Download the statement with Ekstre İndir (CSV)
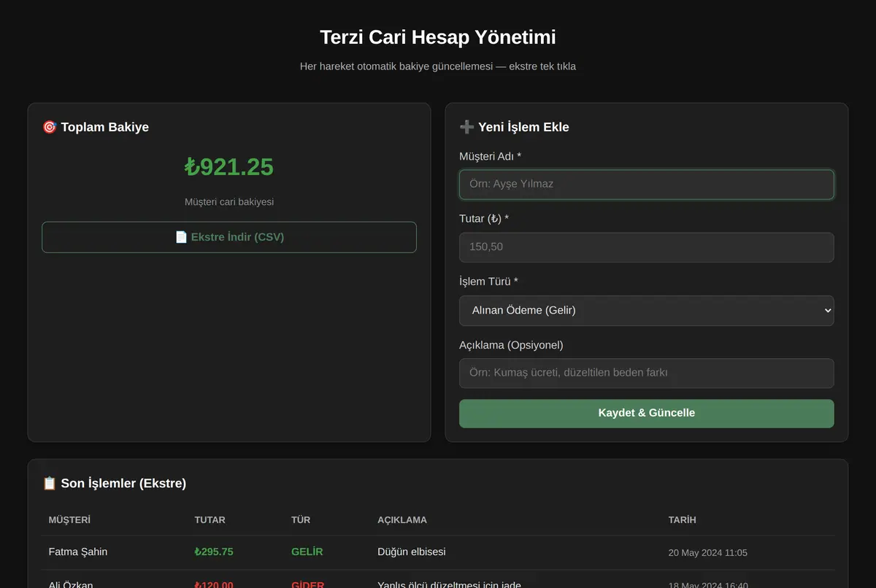876x588 pixels. coord(229,237)
